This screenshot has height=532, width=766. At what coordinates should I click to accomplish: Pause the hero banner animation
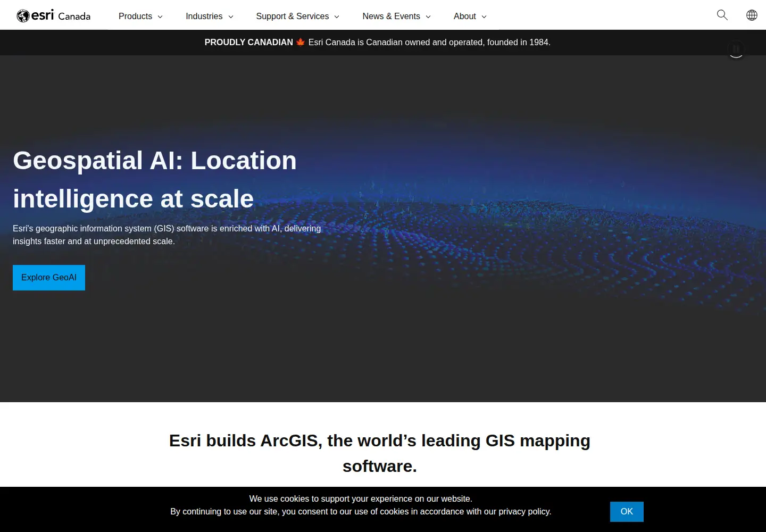point(736,49)
